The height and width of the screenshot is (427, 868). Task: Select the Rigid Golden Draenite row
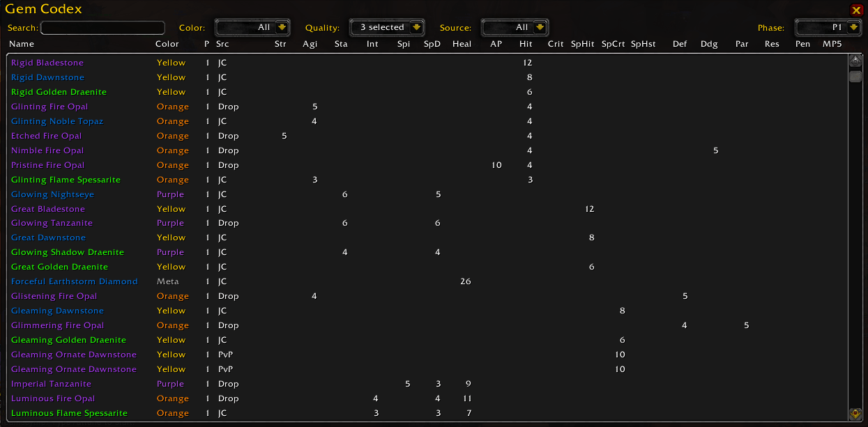tap(427, 92)
